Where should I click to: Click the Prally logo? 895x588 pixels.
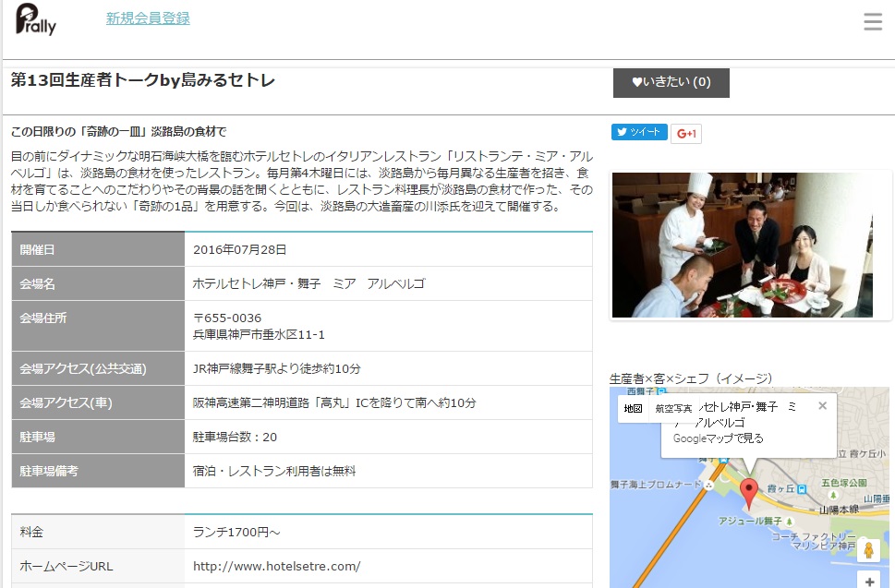click(x=36, y=19)
